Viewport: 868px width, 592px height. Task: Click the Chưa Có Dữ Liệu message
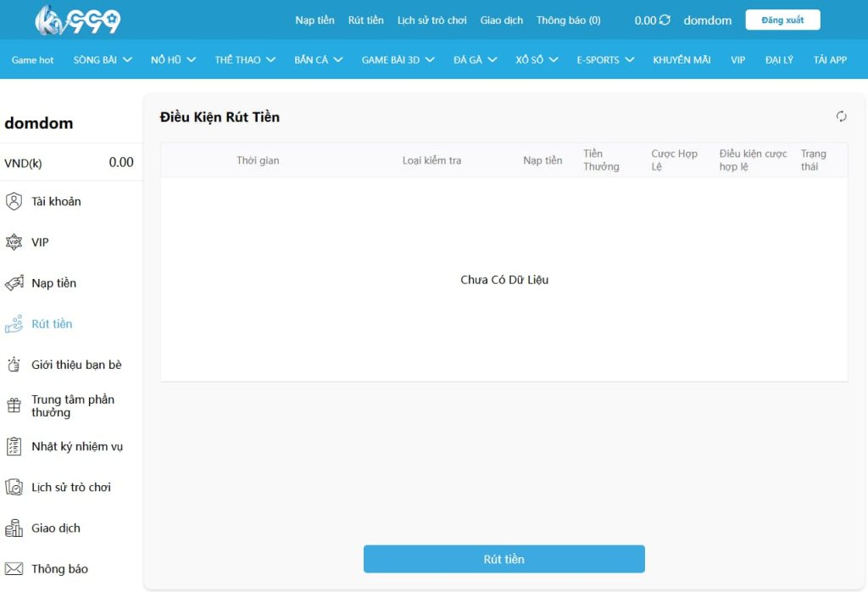click(x=504, y=280)
